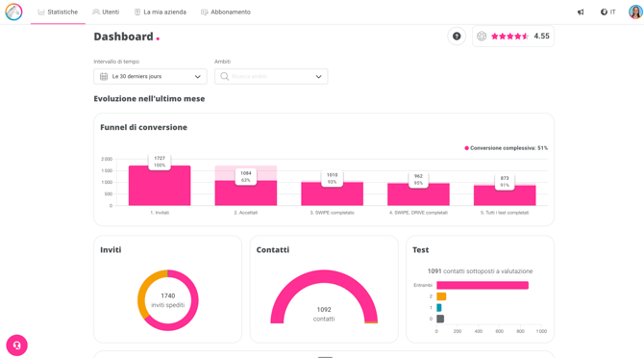Click the magnifier icon in Ambiti field
The image size is (644, 358).
click(x=224, y=76)
